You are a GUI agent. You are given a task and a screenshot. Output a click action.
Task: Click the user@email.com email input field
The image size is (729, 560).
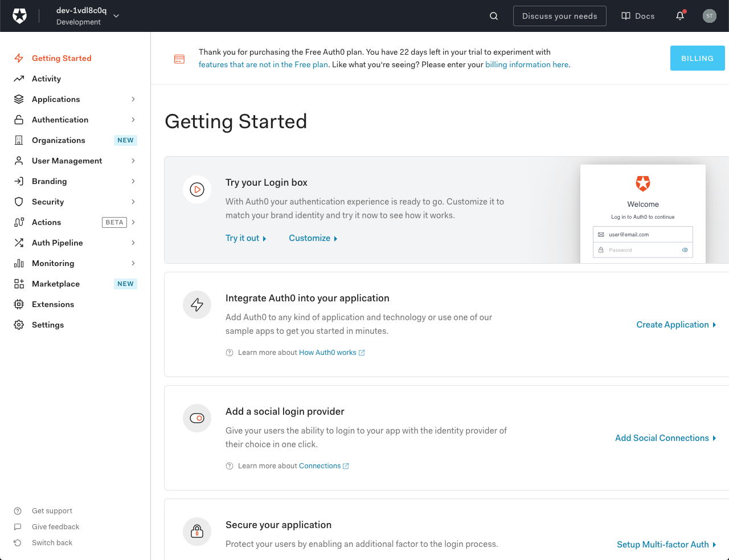pyautogui.click(x=642, y=234)
